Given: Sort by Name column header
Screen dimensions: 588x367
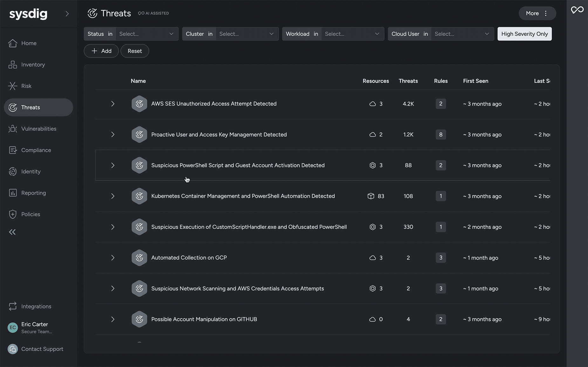Looking at the screenshot, I should click(x=138, y=81).
